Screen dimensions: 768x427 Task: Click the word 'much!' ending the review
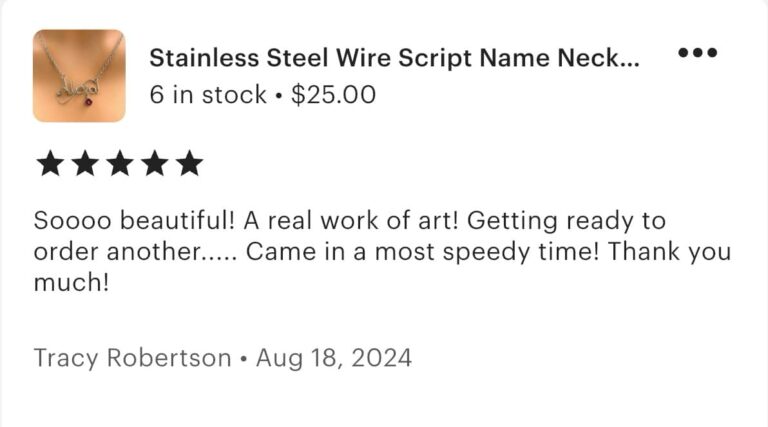click(72, 283)
